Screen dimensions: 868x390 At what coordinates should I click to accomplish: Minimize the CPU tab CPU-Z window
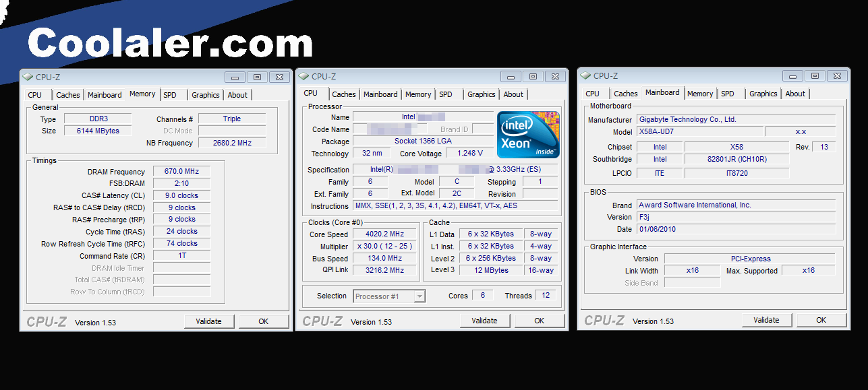[x=511, y=76]
